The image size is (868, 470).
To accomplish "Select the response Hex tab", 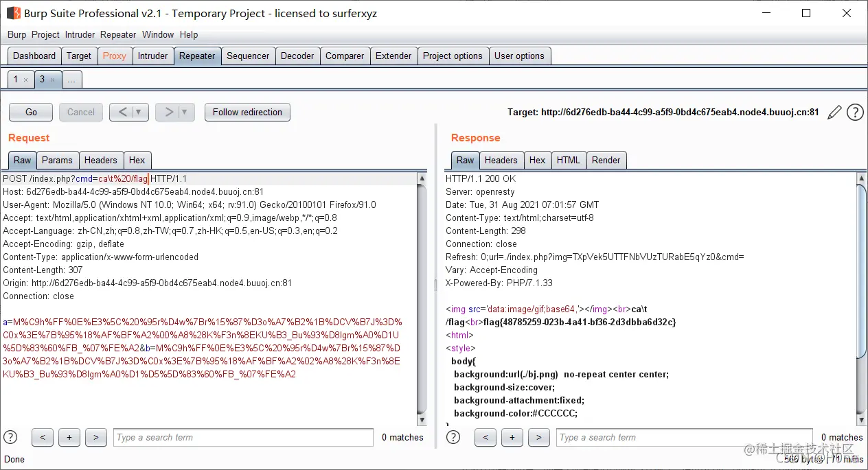I will point(538,160).
